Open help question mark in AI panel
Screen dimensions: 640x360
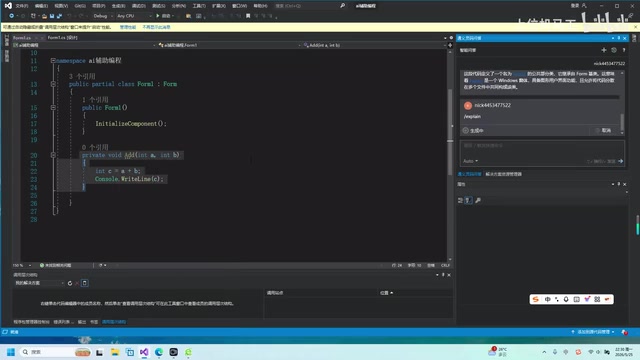(x=624, y=50)
